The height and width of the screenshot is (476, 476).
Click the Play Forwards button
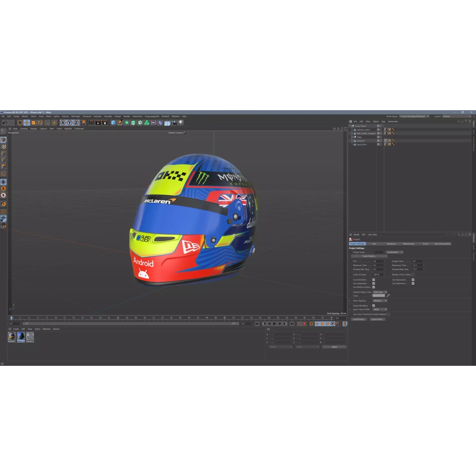(275, 324)
